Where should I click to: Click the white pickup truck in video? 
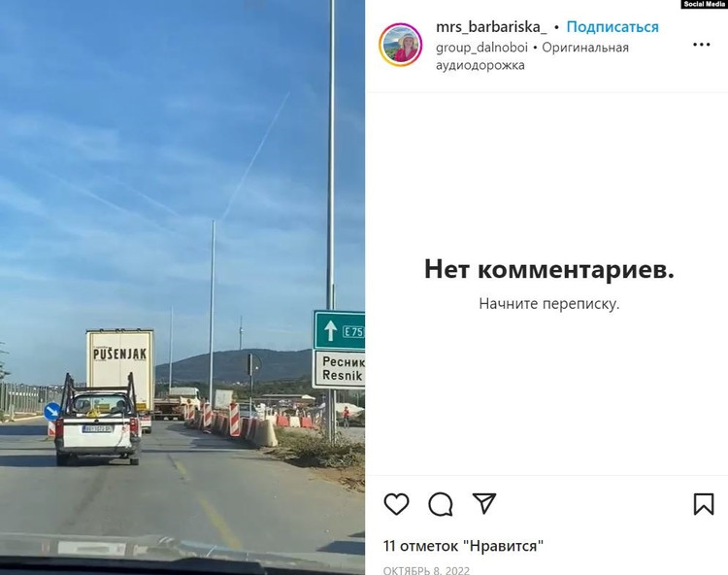(x=98, y=421)
